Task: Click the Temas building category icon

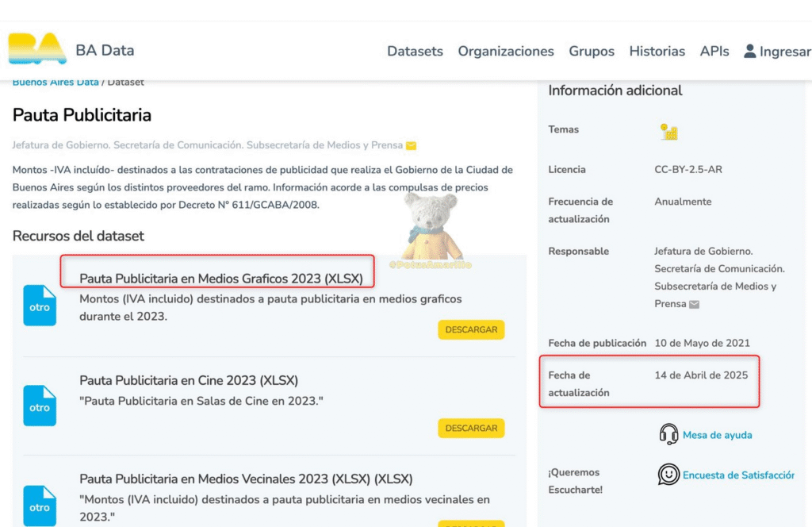Action: pos(668,132)
